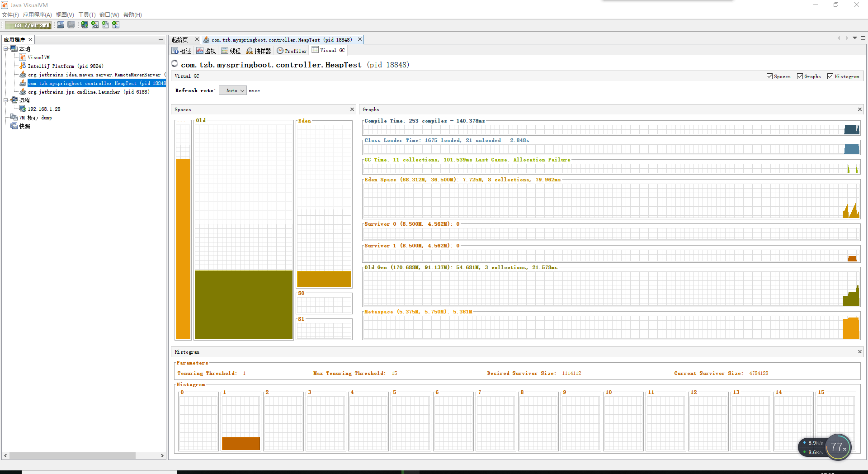Screen dimensions: 868x474
Task: Select the remote host 192.168.1.28
Action: point(44,109)
